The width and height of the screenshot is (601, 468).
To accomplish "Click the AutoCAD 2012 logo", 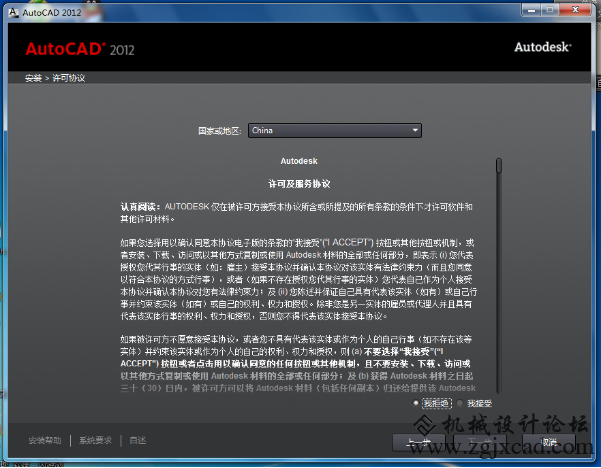I will (80, 49).
